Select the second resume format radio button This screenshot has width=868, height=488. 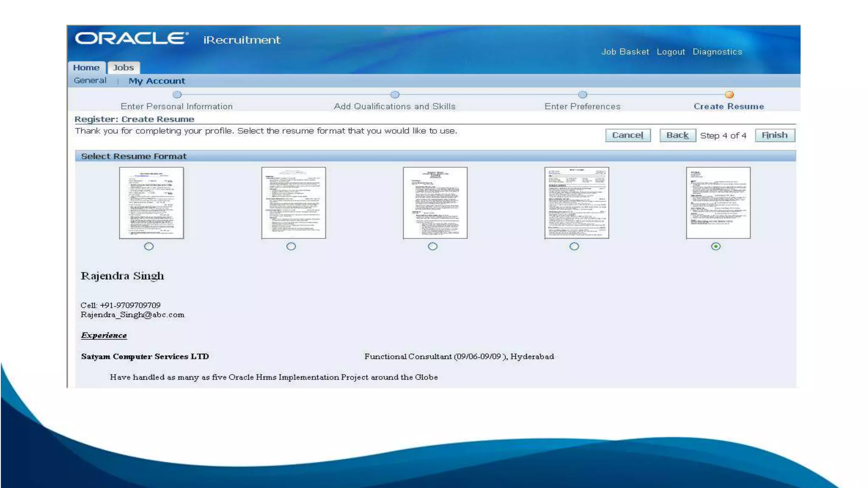pyautogui.click(x=291, y=246)
